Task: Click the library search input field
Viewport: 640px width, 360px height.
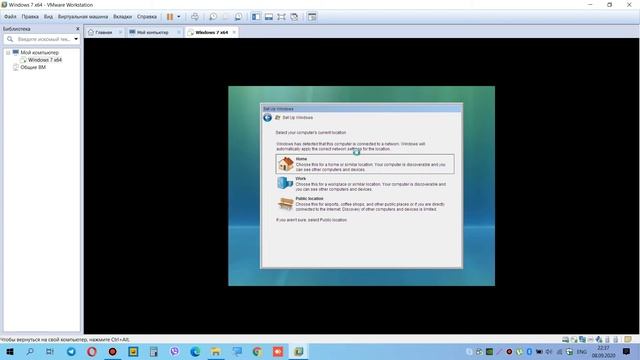Action: [x=44, y=39]
